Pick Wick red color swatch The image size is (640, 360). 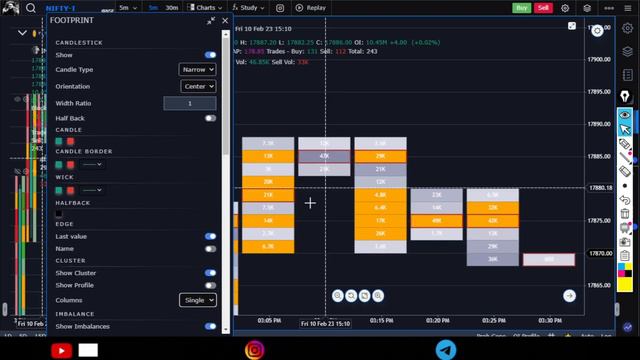click(x=71, y=190)
